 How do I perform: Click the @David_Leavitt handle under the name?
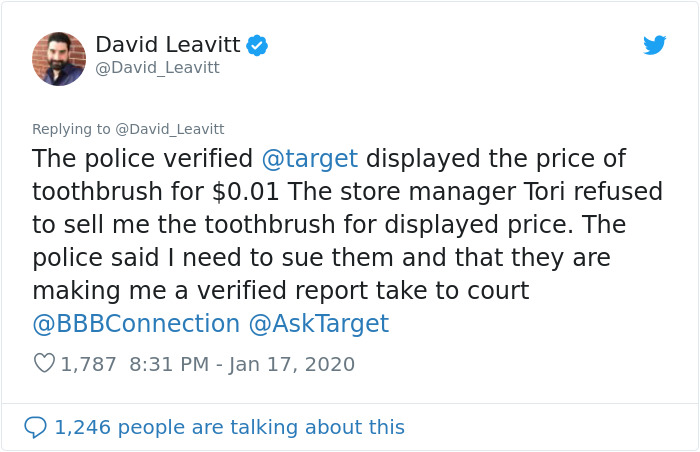click(x=157, y=68)
